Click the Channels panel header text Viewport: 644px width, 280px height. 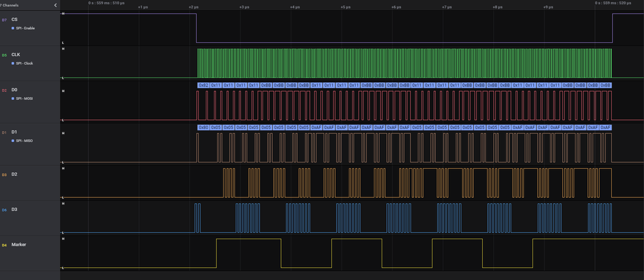(9, 5)
